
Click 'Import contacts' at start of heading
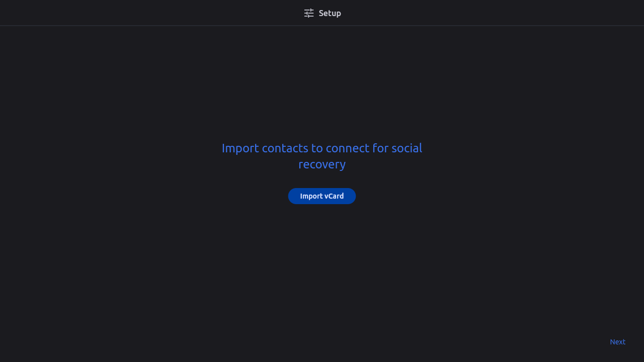(x=265, y=148)
